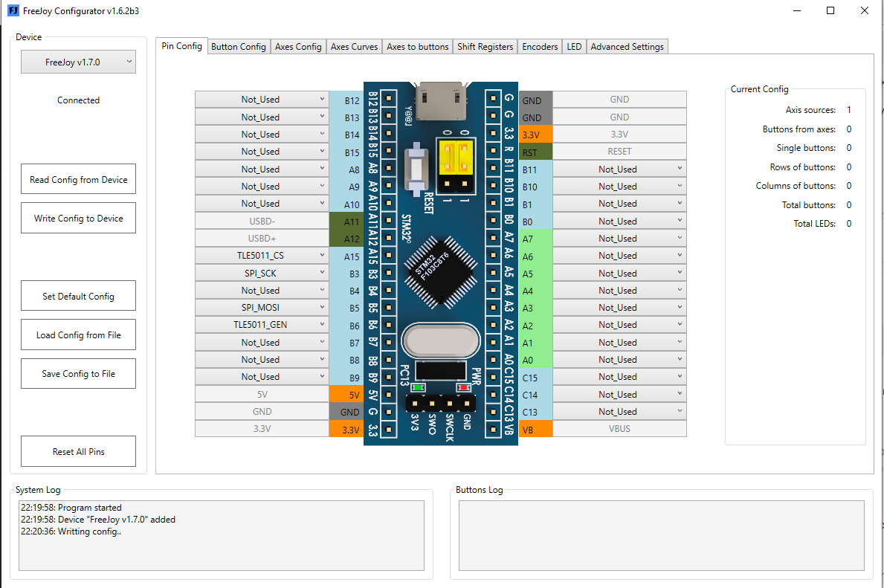Click the yellow boot jumpers on the board
The image size is (884, 588).
456,157
